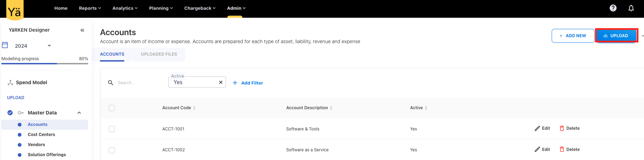644x160 pixels.
Task: Click the Add Filter link
Action: (248, 83)
